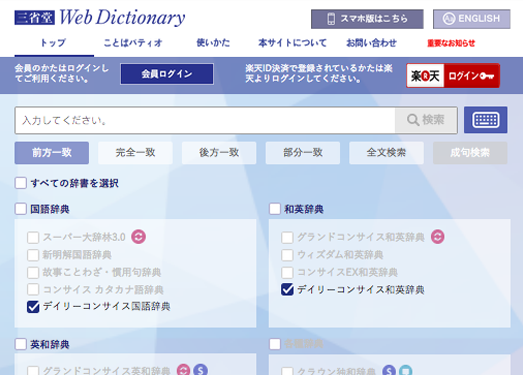
Task: Select 全文検索 search mode
Action: coord(387,153)
